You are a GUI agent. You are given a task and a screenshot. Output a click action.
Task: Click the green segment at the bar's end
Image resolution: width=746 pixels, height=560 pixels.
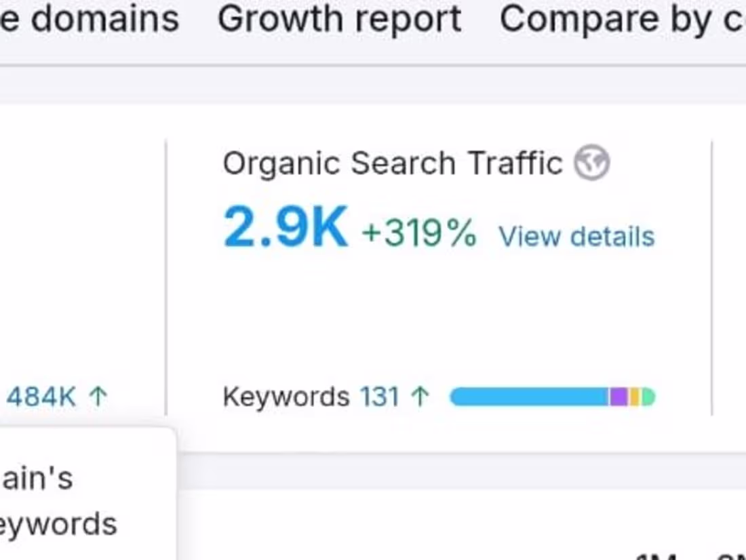(x=648, y=397)
